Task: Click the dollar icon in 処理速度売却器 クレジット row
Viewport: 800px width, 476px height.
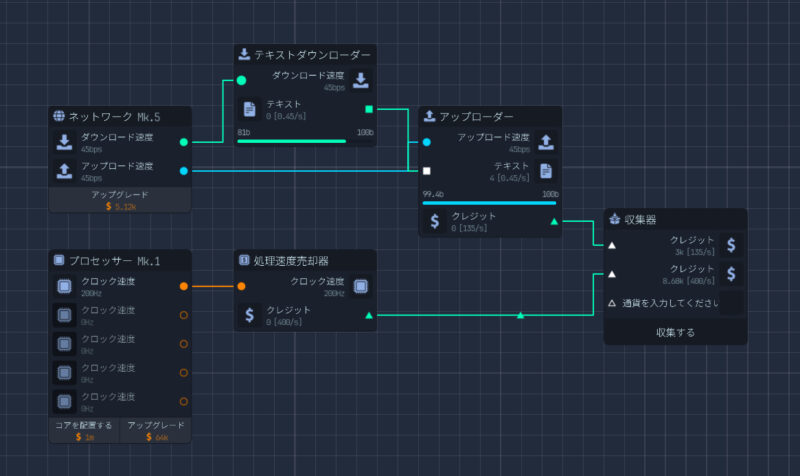Action: pos(250,315)
